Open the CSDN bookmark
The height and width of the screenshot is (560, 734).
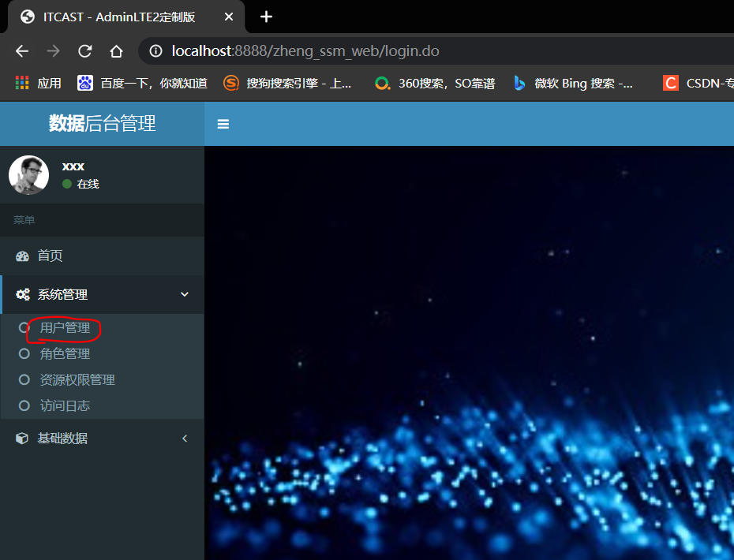698,84
